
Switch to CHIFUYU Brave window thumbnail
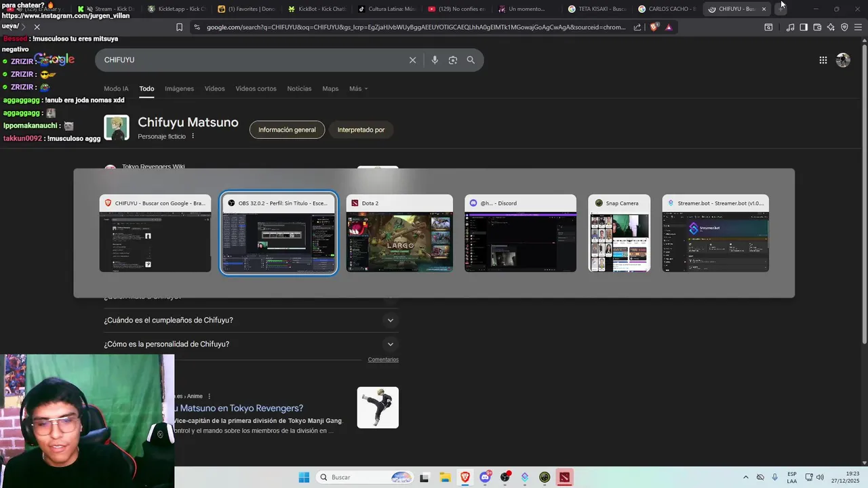click(155, 234)
